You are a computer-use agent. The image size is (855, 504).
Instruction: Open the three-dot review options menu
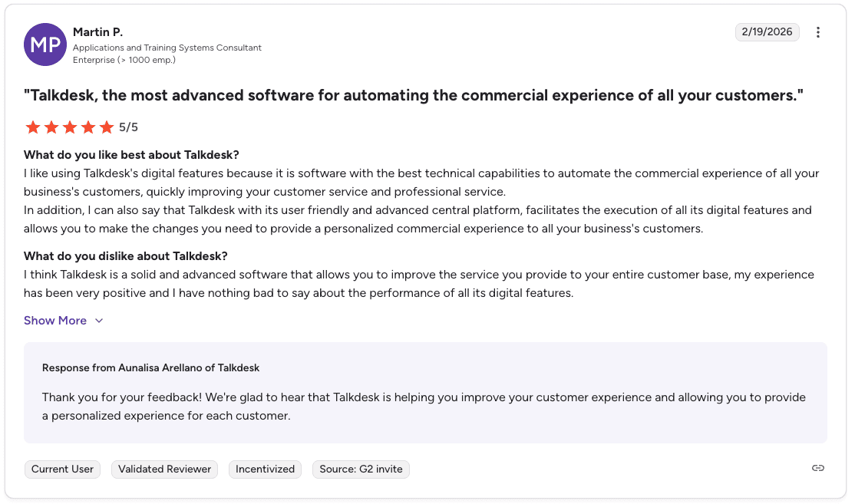[x=818, y=32]
